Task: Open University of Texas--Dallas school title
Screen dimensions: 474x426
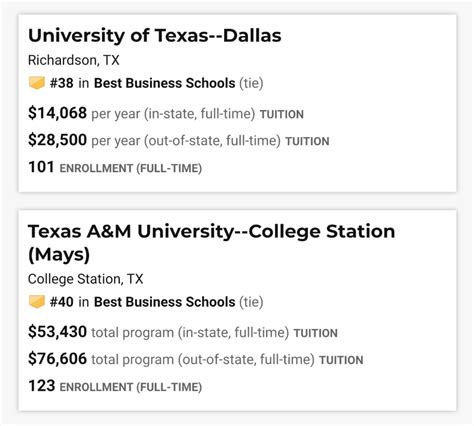Action: (155, 36)
